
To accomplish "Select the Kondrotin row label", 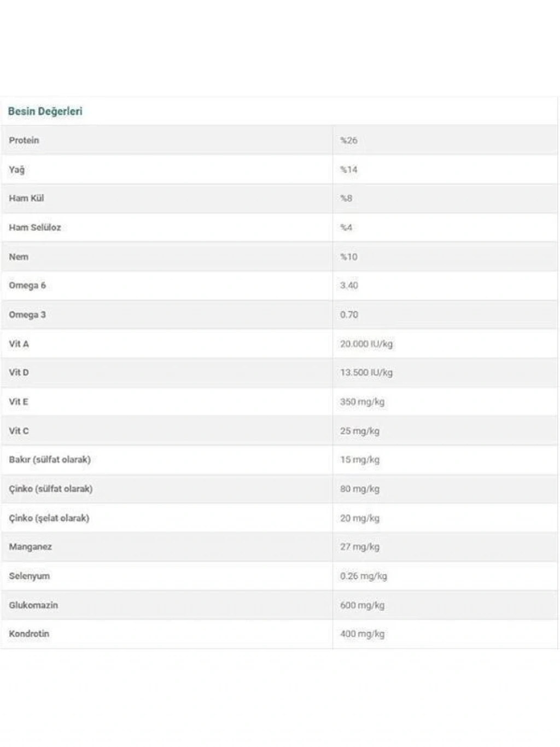I will point(29,634).
